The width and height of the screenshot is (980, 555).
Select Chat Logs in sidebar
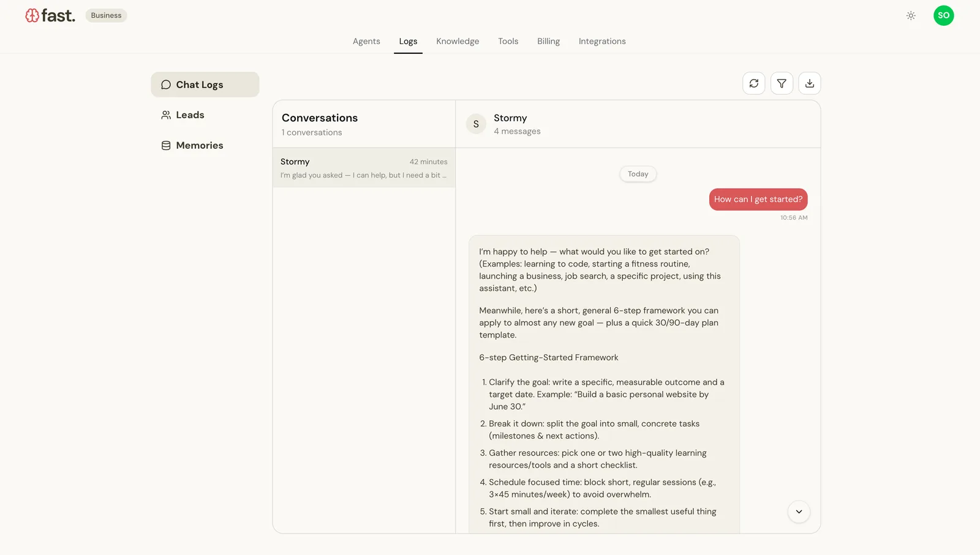point(205,85)
